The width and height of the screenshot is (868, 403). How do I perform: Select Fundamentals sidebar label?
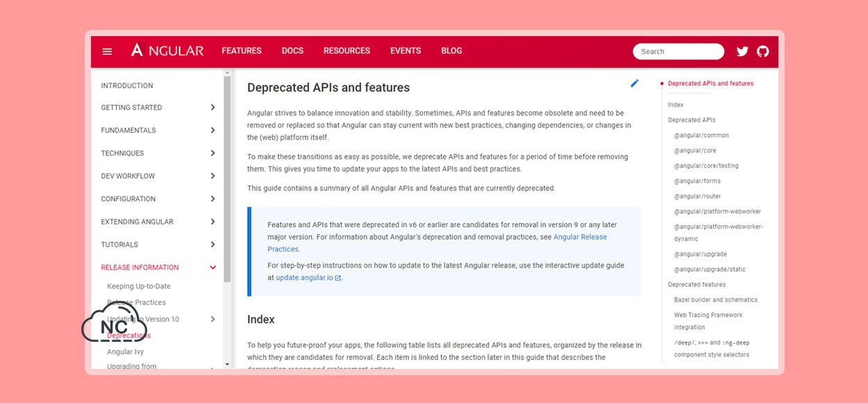pos(128,131)
